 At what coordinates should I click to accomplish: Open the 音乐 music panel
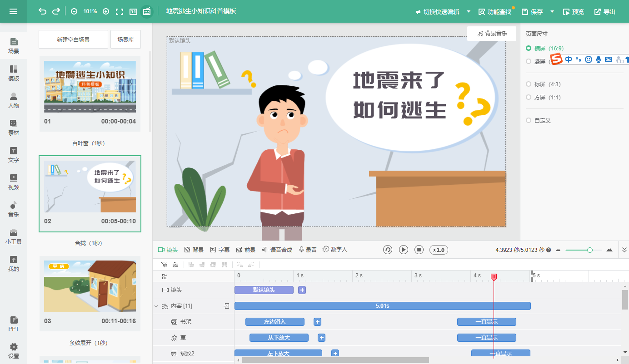click(14, 209)
